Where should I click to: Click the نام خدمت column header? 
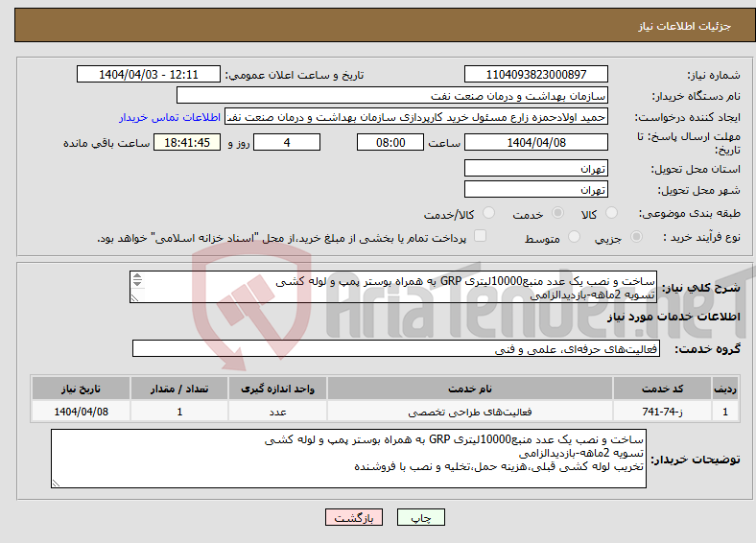tap(469, 389)
